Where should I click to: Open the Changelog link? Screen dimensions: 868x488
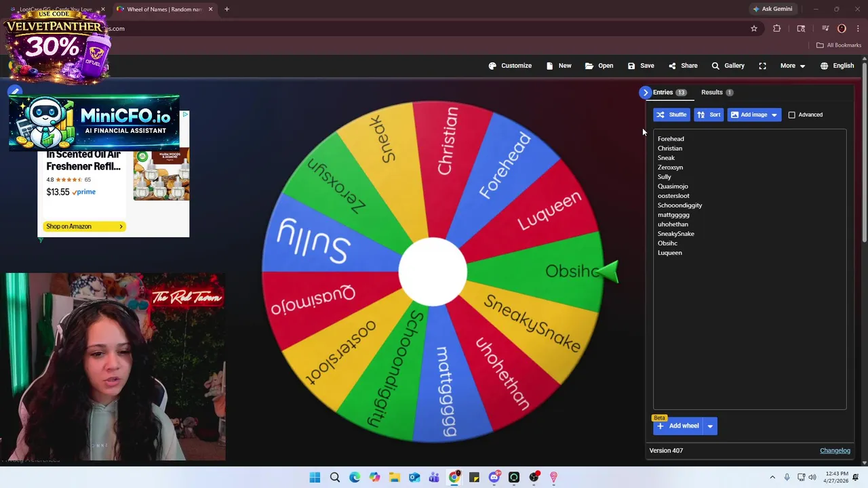[835, 451]
